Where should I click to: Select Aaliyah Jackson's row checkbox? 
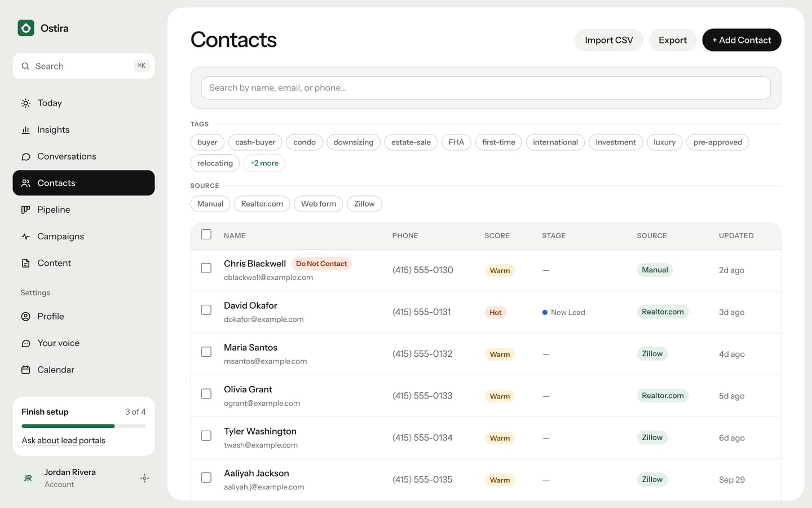[x=206, y=478]
